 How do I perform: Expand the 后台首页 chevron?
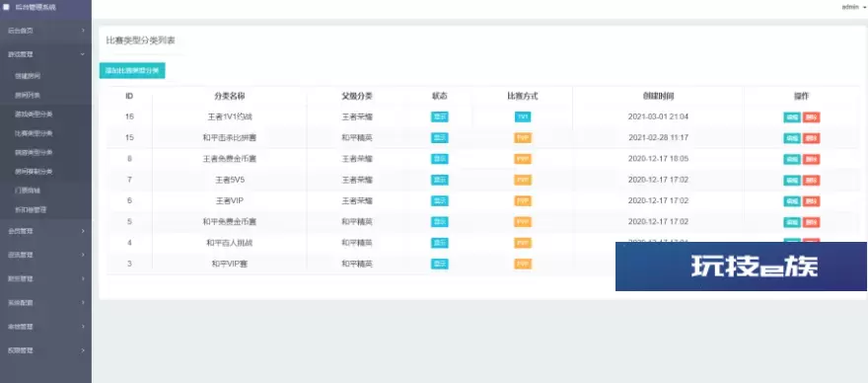(83, 31)
